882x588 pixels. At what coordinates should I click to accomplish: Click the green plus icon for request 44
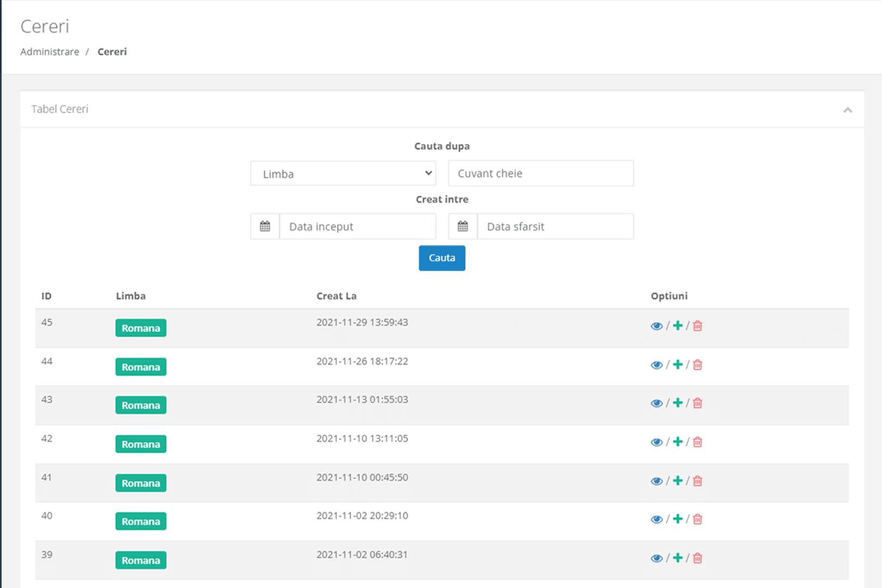677,365
